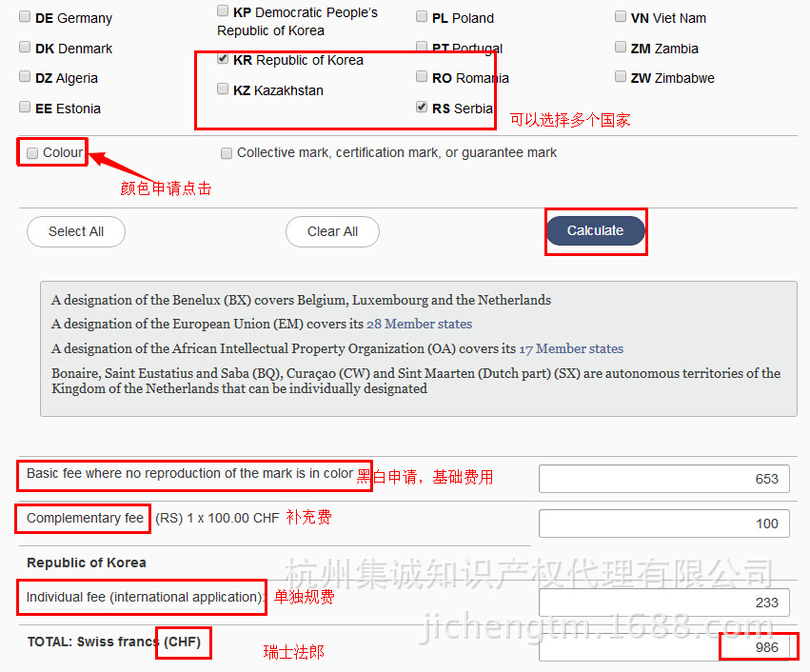Uncheck the RS Serbia checkbox
This screenshot has height=672, width=810.
point(422,108)
